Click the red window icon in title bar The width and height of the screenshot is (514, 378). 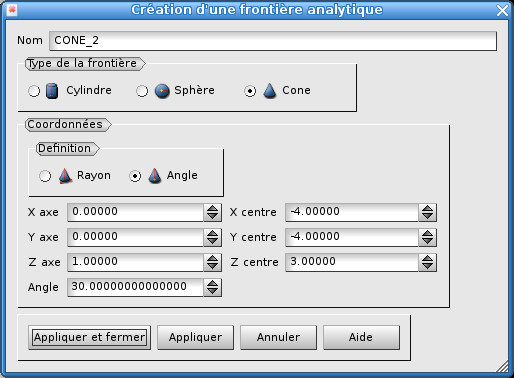click(12, 9)
